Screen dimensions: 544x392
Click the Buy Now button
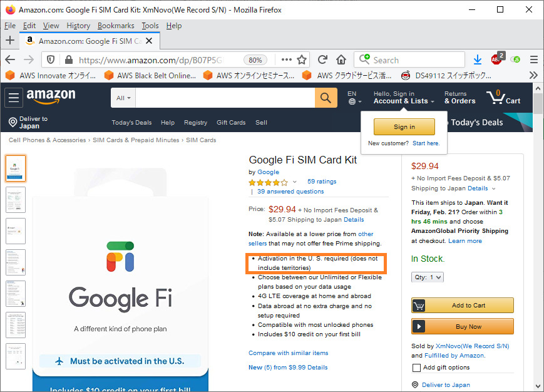click(463, 326)
